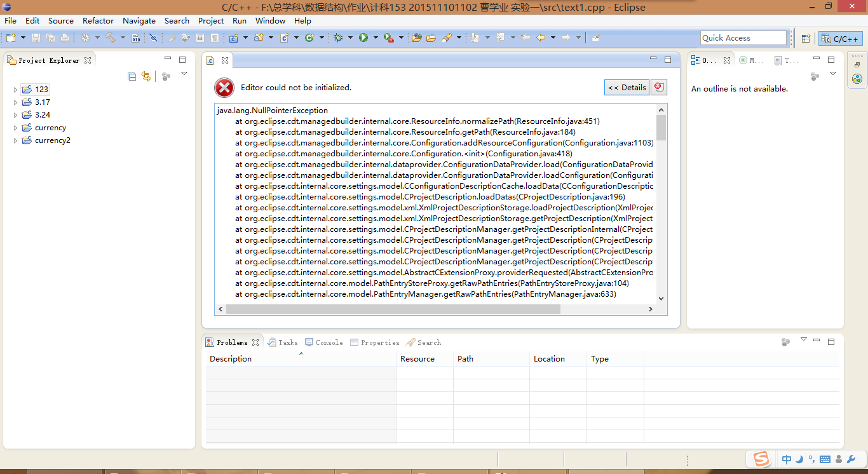Select the 3.17 project row
868x474 pixels.
tap(43, 102)
